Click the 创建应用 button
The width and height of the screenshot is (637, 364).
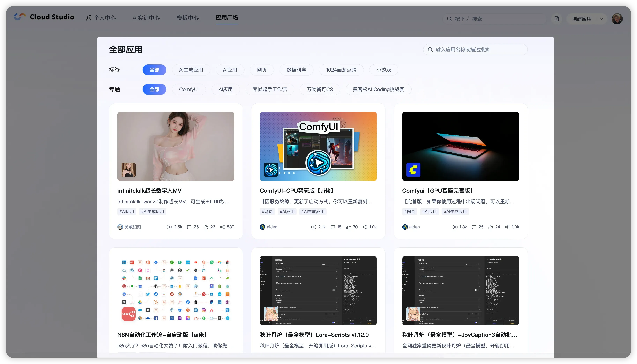click(x=582, y=19)
